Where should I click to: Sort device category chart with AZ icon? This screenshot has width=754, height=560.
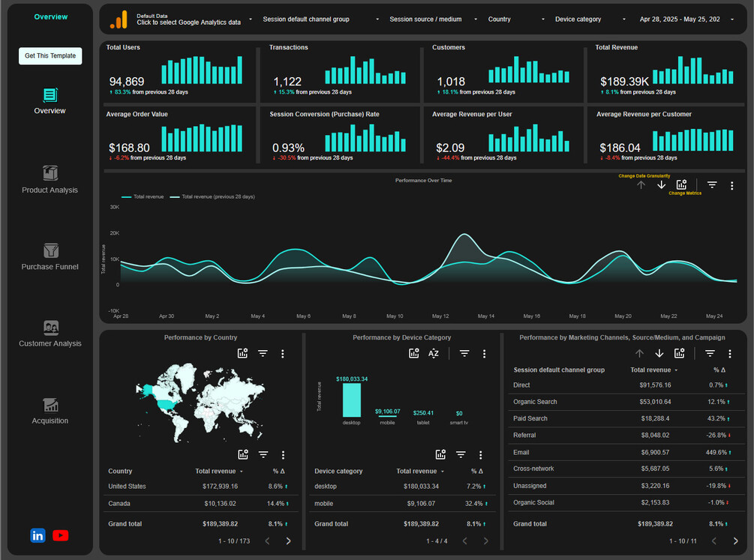[x=433, y=353]
